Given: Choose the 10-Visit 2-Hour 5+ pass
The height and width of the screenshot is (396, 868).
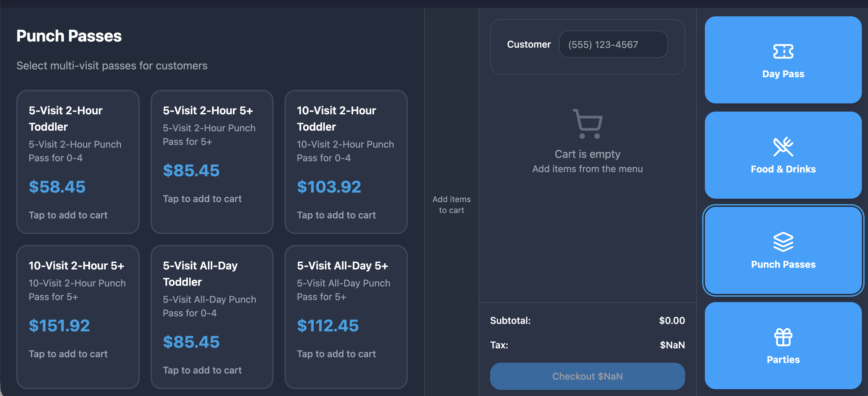Looking at the screenshot, I should (78, 317).
